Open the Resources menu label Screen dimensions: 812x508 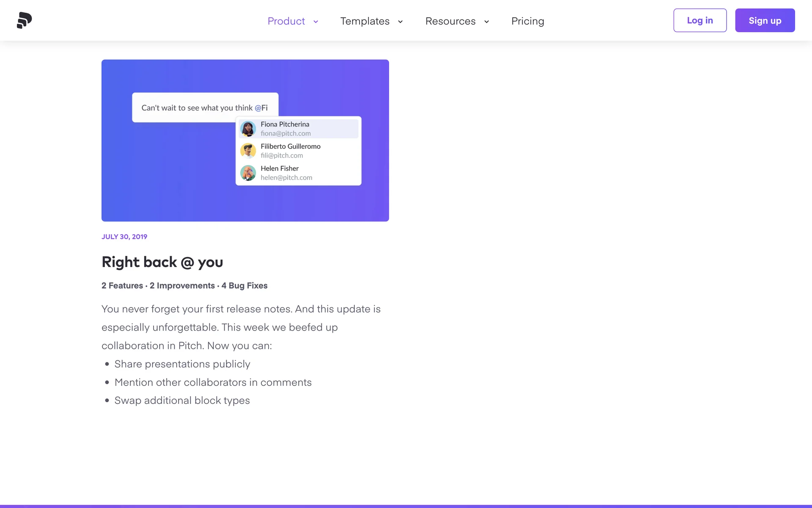[x=450, y=21]
